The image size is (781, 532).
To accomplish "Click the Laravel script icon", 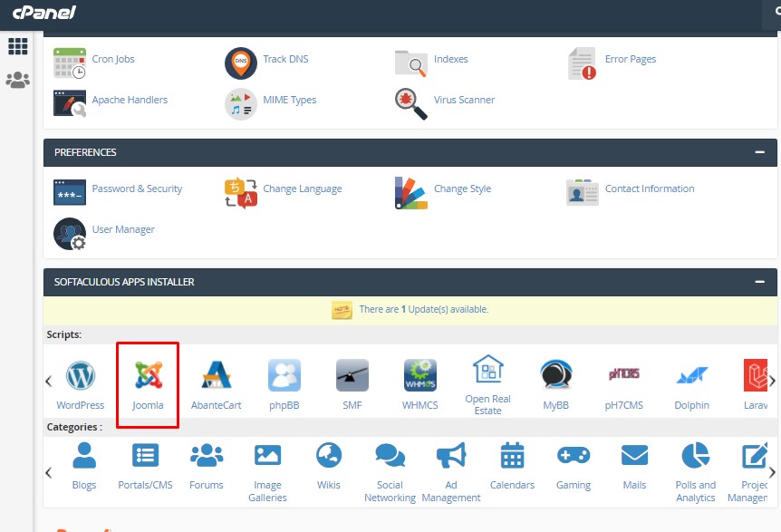I will 756,375.
